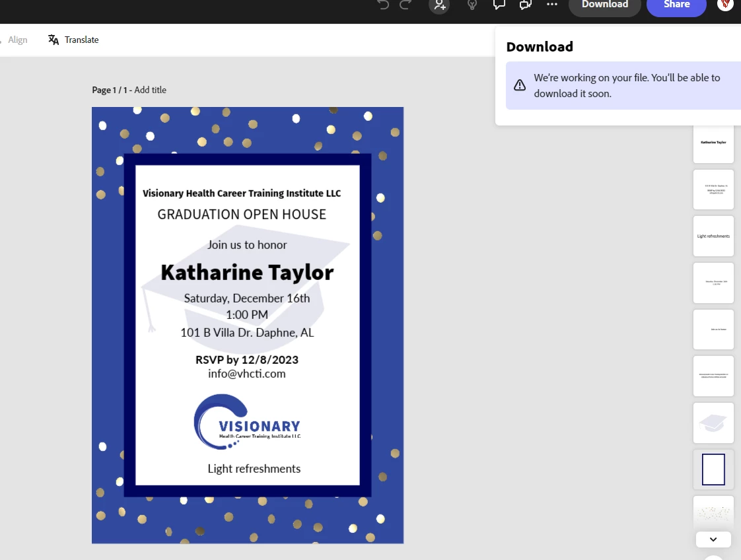This screenshot has width=741, height=560.
Task: Select the institute title text layer thumbnail
Action: [x=713, y=376]
